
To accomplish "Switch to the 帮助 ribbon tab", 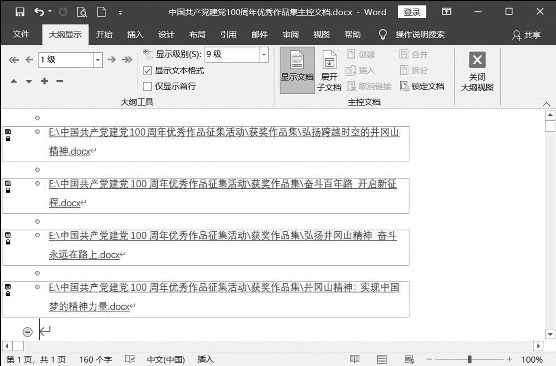I will click(x=352, y=34).
